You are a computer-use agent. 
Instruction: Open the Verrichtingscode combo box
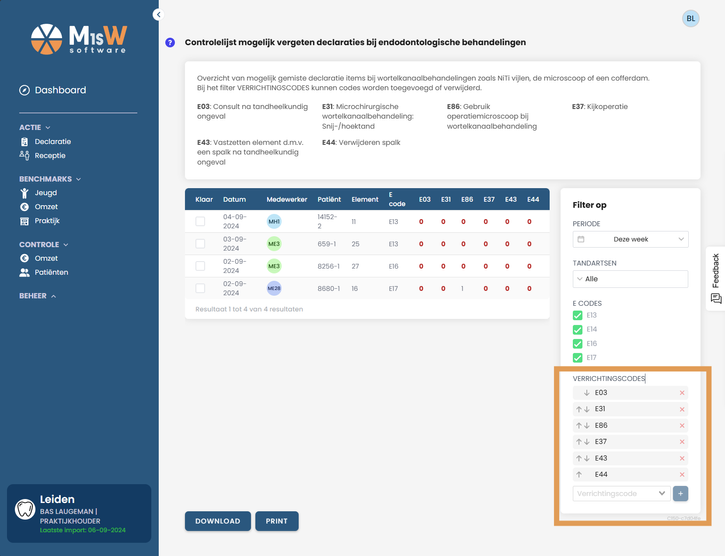[621, 494]
